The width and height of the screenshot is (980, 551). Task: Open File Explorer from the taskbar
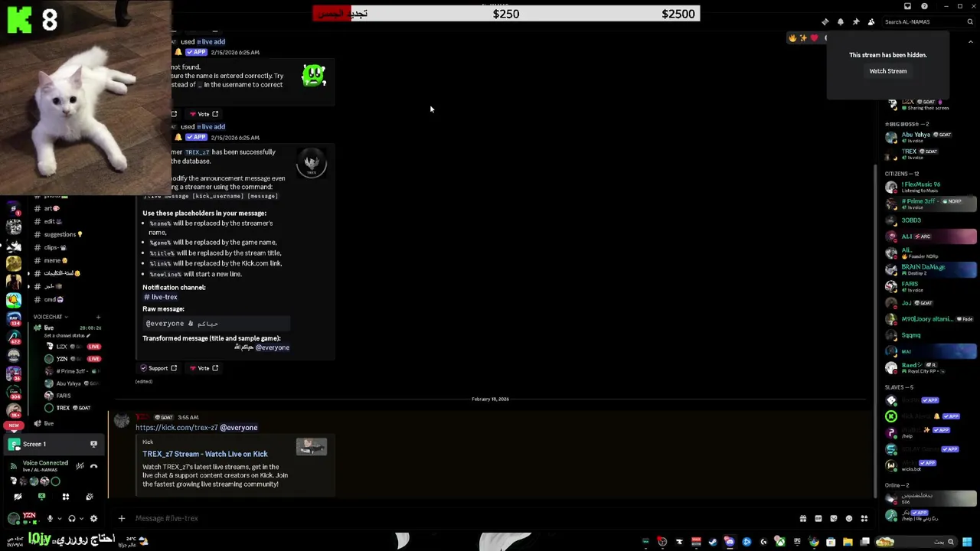pos(848,542)
